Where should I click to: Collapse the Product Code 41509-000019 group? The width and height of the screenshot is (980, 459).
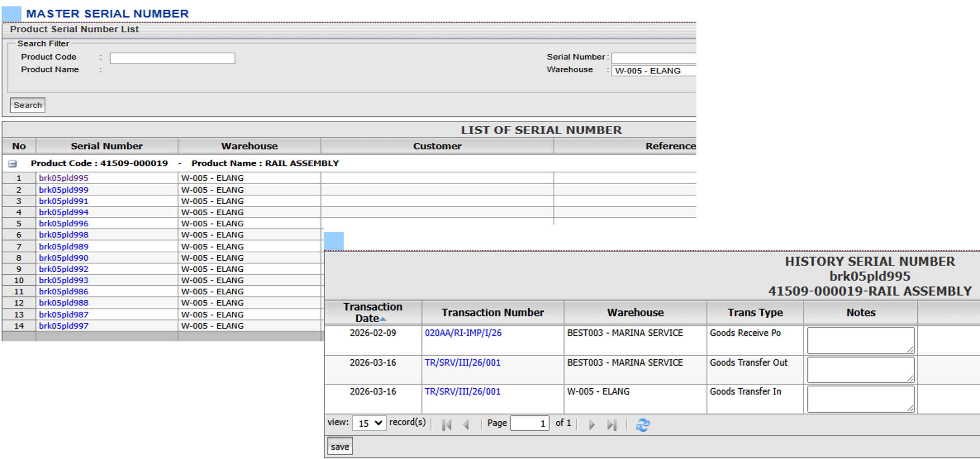(x=12, y=164)
